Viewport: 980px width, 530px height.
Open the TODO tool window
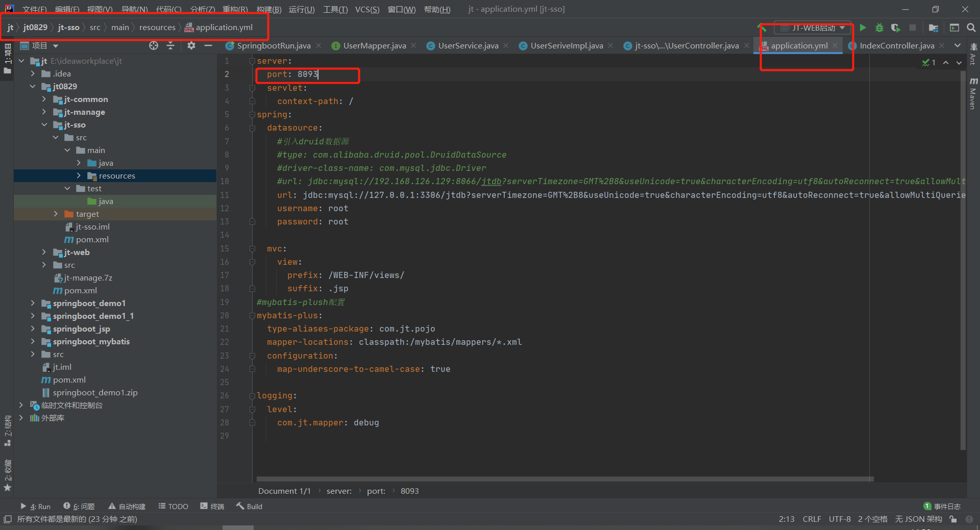click(174, 506)
